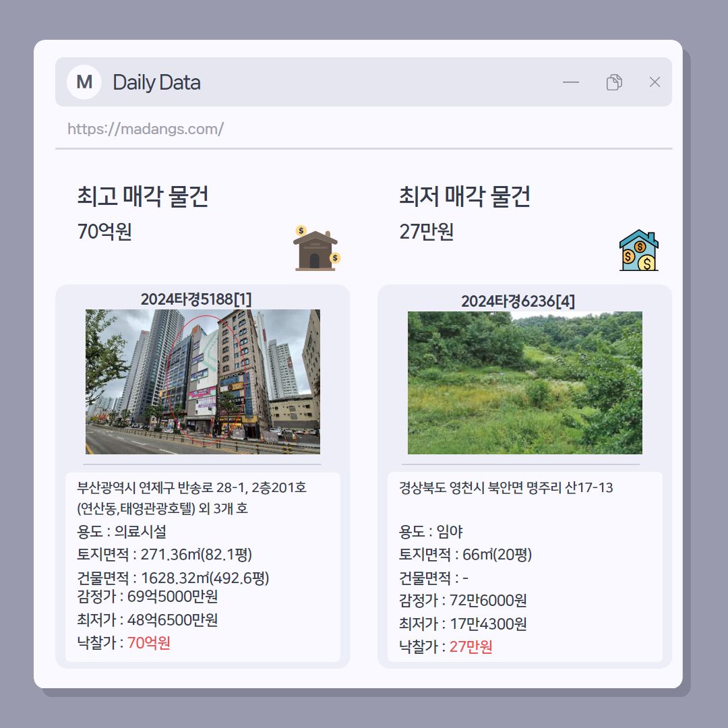The width and height of the screenshot is (728, 728).
Task: Click the 최고 매각 물건 heading
Action: (x=142, y=196)
